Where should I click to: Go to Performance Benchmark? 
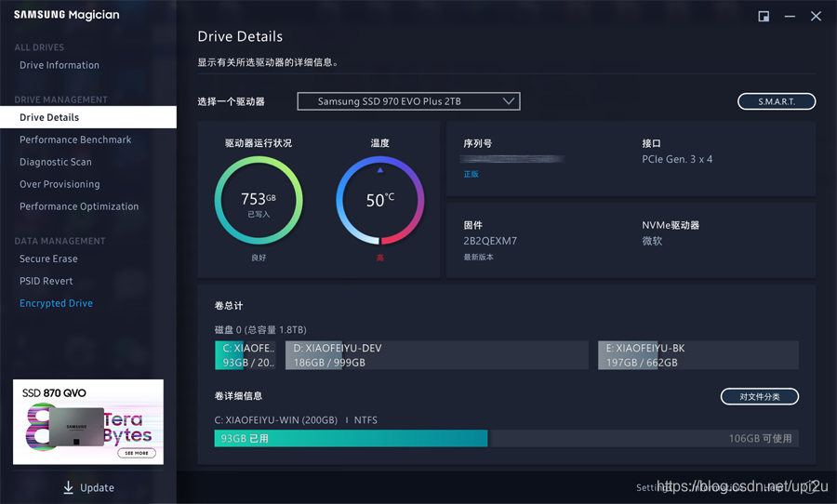(x=75, y=139)
